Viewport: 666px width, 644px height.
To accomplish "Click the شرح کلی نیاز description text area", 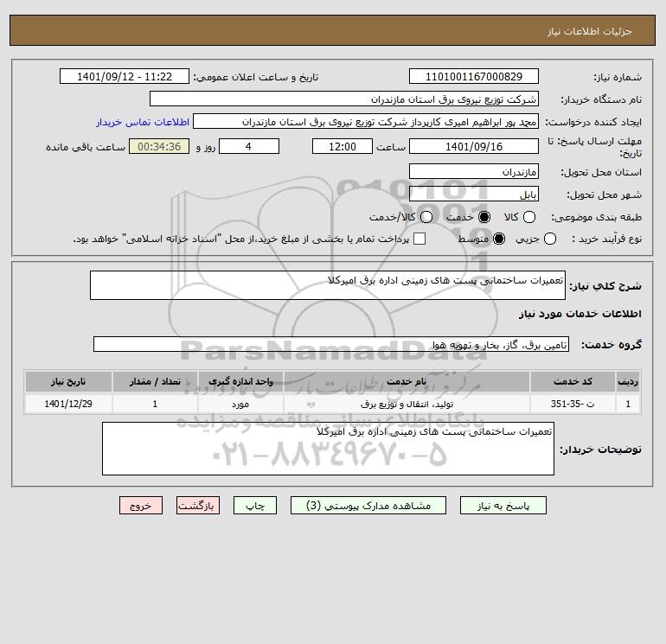I will (x=328, y=285).
